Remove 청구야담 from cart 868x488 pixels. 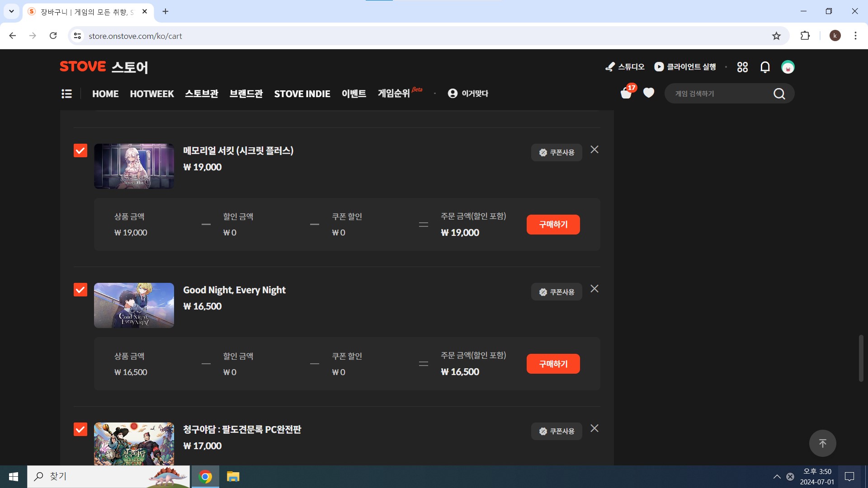tap(594, 428)
